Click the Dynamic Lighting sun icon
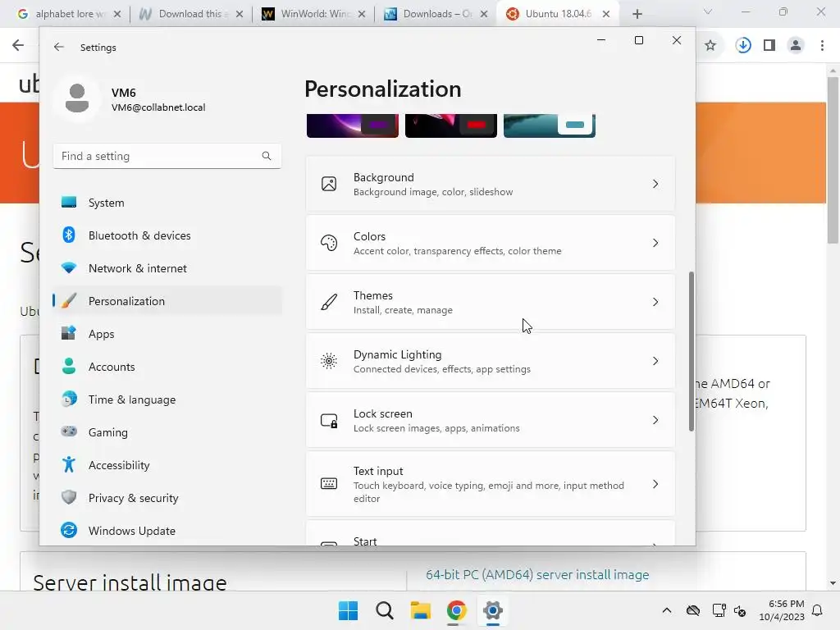 tap(329, 361)
